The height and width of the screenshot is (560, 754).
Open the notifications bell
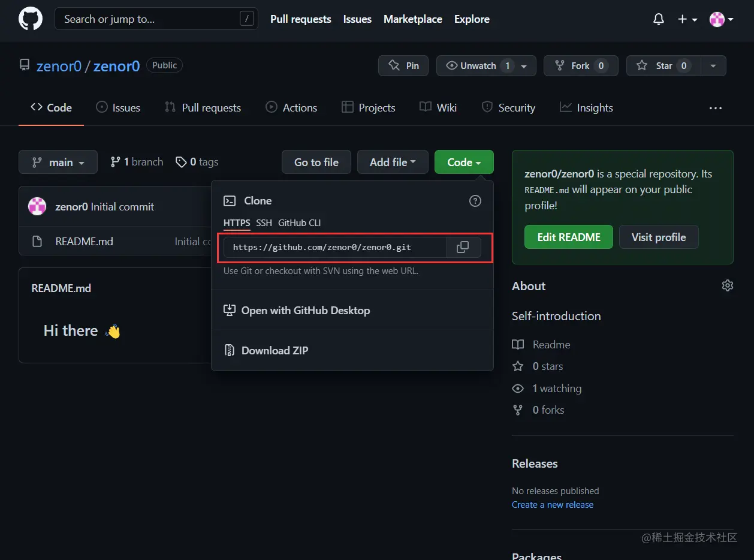[x=658, y=19]
